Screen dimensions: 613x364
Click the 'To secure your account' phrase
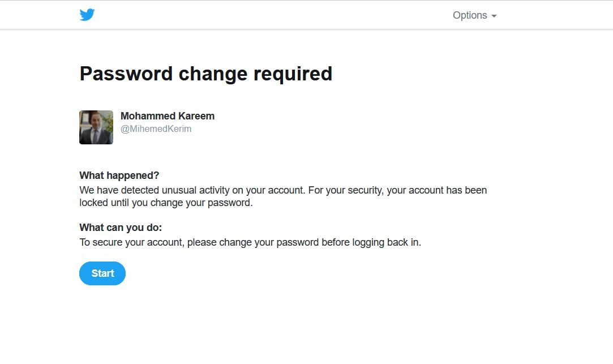point(131,242)
